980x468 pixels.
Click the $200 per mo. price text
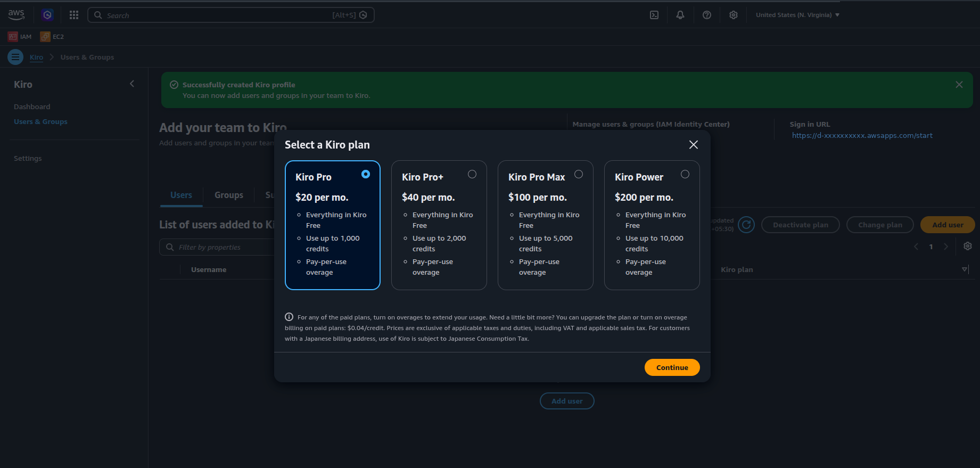[644, 197]
